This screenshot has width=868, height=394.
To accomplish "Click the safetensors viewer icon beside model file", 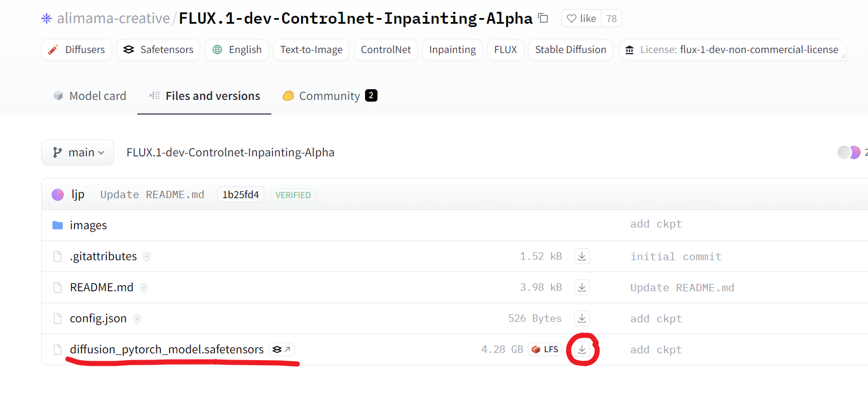I will pyautogui.click(x=281, y=349).
